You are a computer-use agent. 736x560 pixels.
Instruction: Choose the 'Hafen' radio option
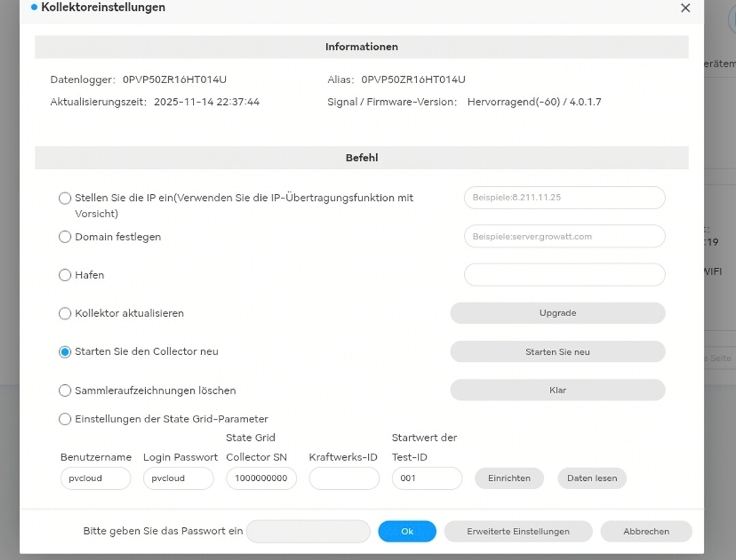65,275
